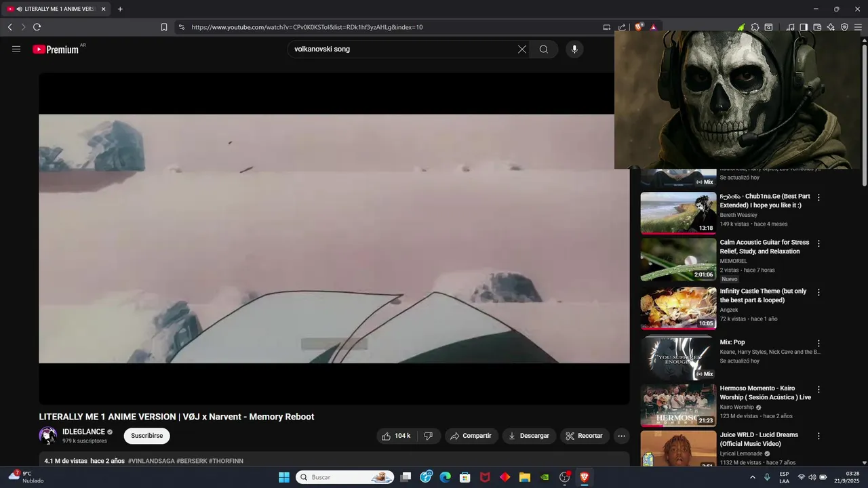Screen dimensions: 868x488
Task: Open a new browser tab
Action: click(120, 9)
